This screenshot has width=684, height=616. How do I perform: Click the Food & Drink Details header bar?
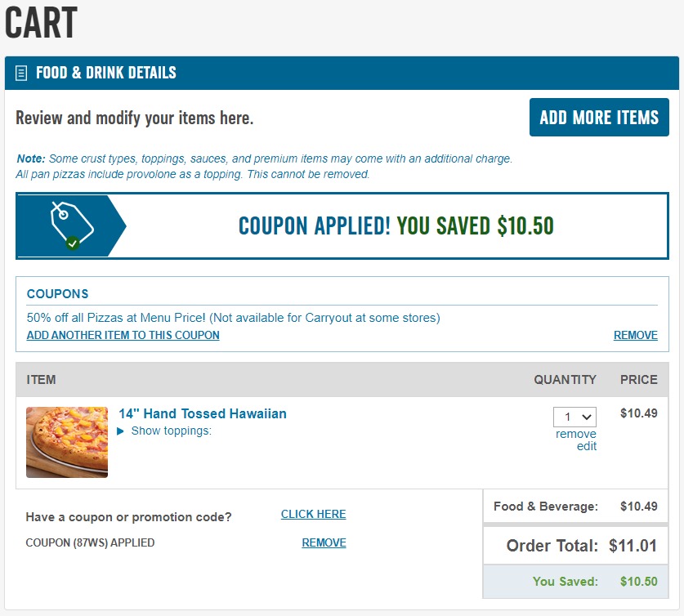click(342, 73)
